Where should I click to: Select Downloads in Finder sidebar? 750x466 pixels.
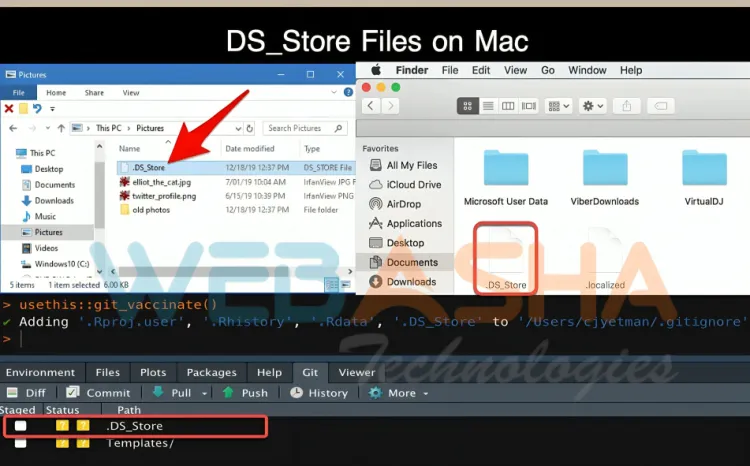click(403, 282)
